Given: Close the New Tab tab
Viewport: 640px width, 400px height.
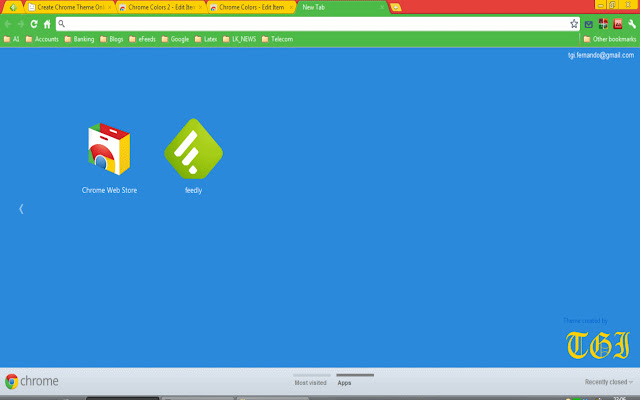Looking at the screenshot, I should point(382,7).
